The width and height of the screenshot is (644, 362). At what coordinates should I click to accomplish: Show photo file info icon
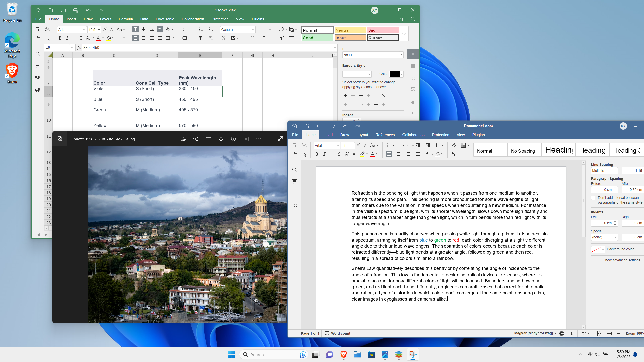[233, 139]
